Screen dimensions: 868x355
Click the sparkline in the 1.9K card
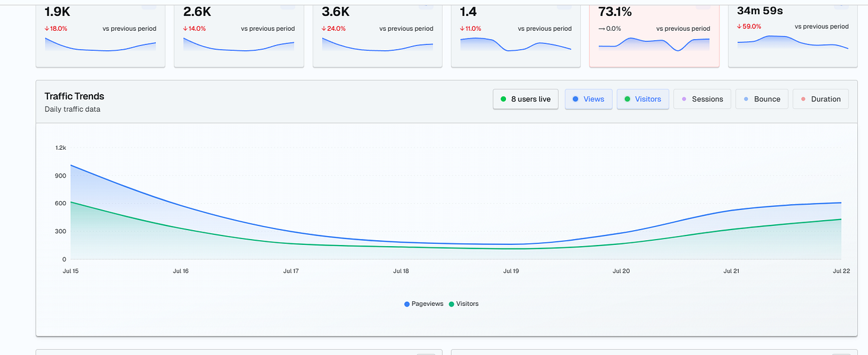coord(100,44)
